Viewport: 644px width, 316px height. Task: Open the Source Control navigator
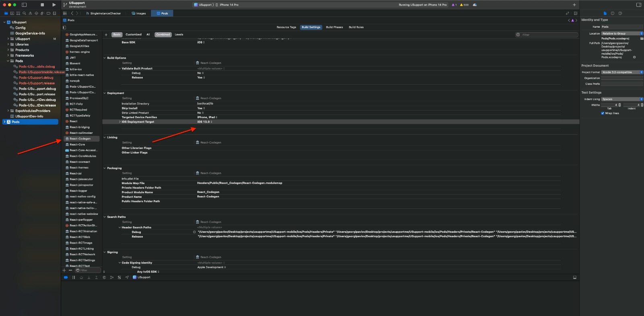tap(12, 13)
